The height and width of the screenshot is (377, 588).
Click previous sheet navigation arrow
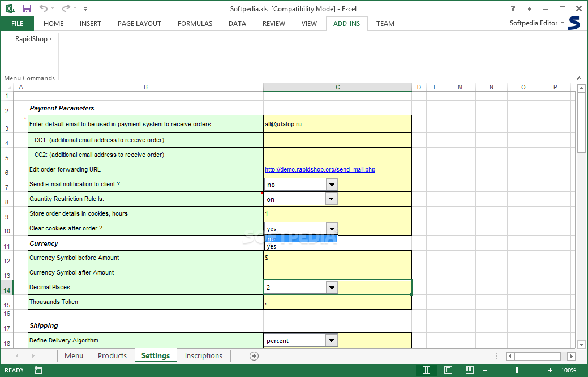pos(17,355)
